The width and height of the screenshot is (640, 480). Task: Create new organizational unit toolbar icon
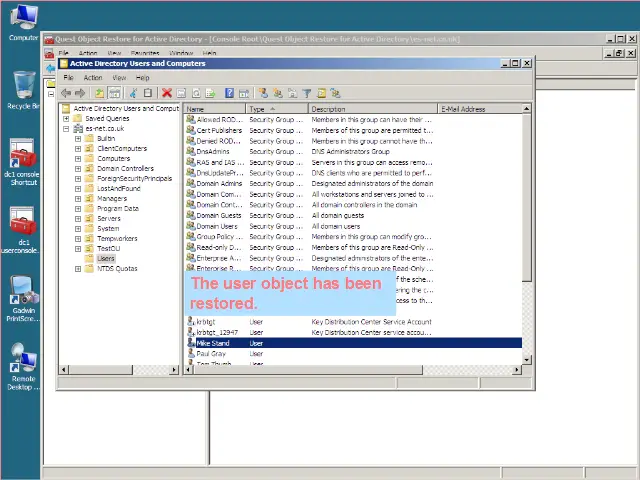coord(293,93)
